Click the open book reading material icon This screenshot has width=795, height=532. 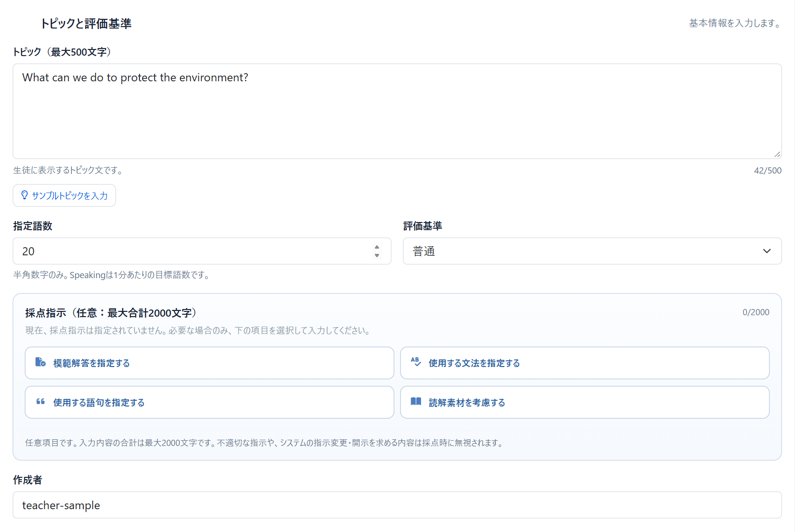pyautogui.click(x=416, y=402)
